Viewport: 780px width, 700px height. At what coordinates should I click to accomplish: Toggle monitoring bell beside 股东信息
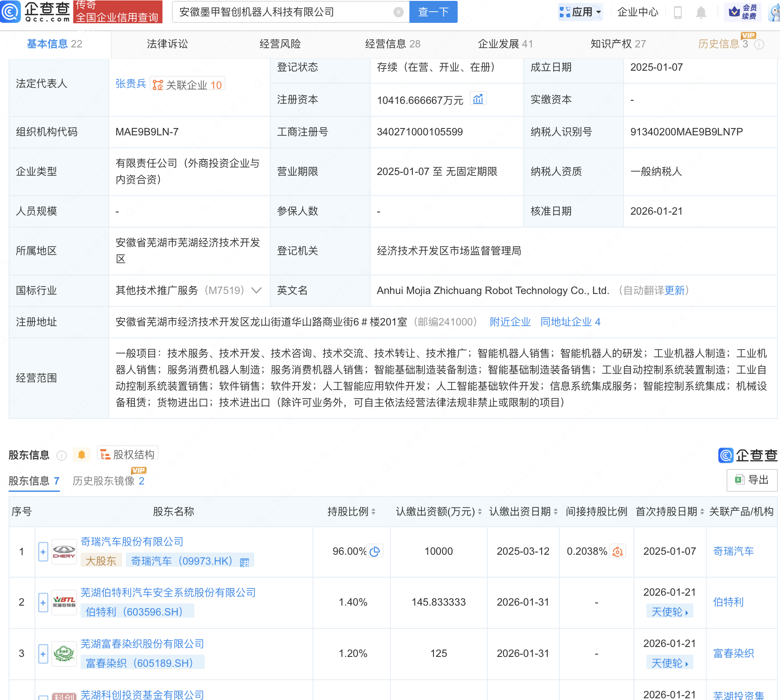point(81,454)
